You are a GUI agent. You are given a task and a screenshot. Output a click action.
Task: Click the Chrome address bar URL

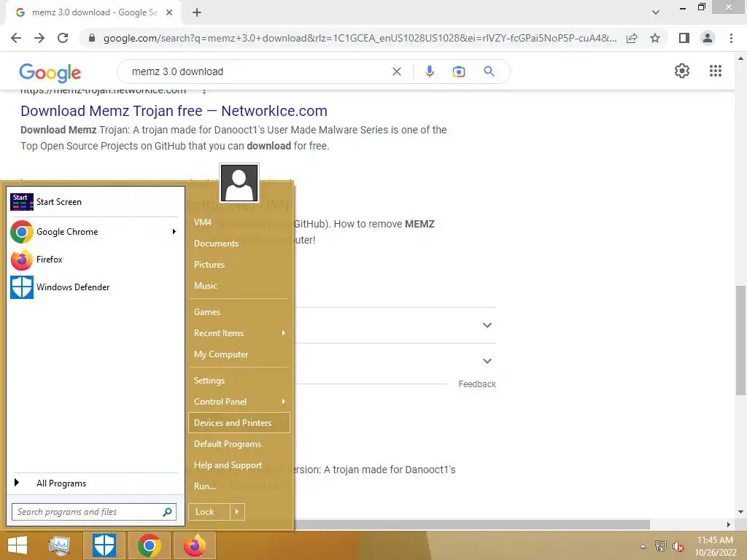coord(360,38)
